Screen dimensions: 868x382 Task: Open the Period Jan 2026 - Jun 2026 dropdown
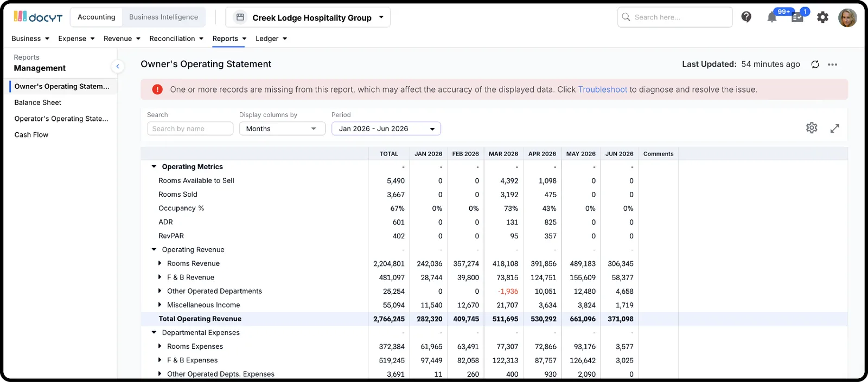tap(386, 128)
